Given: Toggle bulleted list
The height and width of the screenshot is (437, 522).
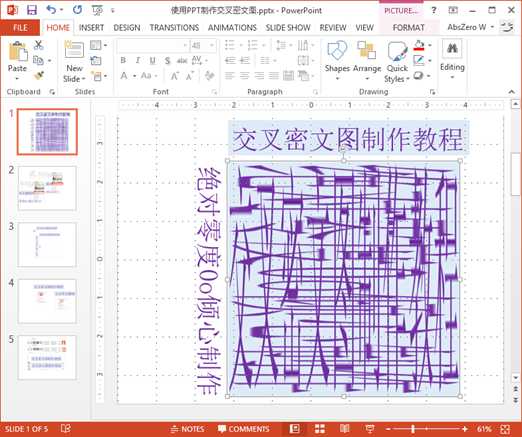Looking at the screenshot, I should [x=231, y=45].
